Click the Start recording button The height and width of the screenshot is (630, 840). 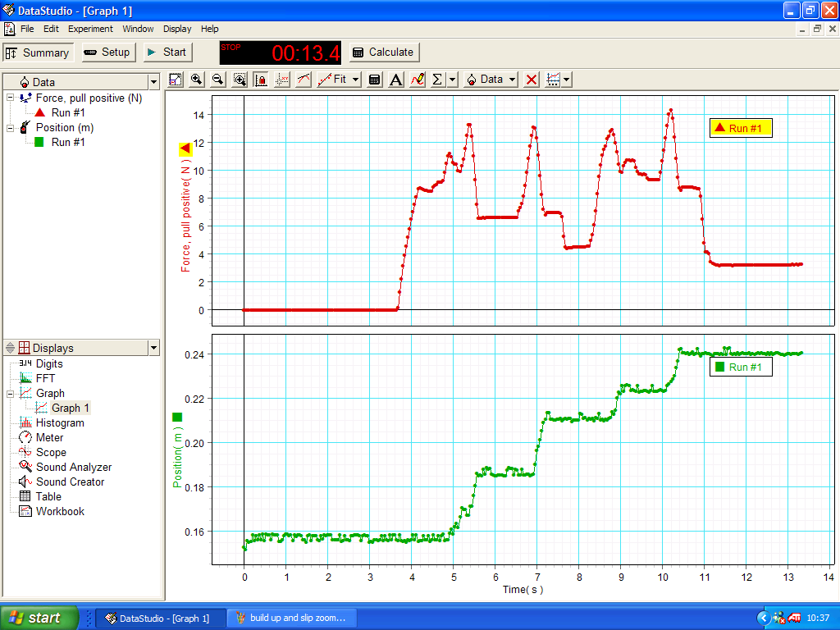coord(167,52)
